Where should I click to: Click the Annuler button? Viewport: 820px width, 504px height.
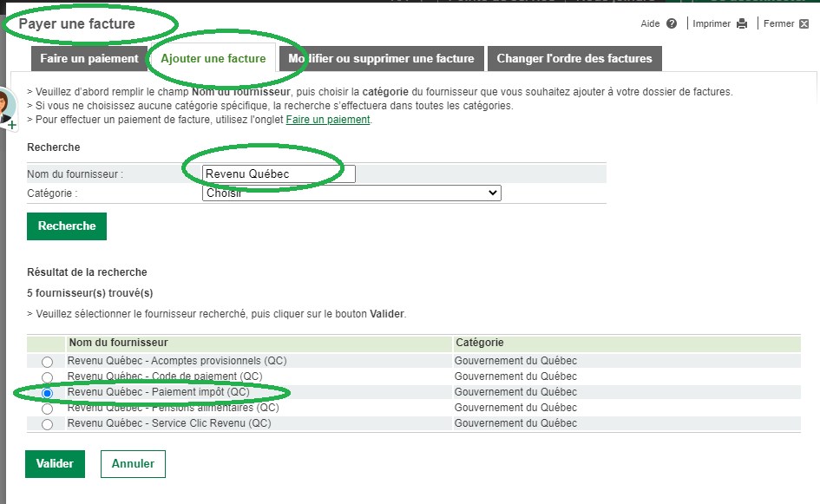click(133, 464)
